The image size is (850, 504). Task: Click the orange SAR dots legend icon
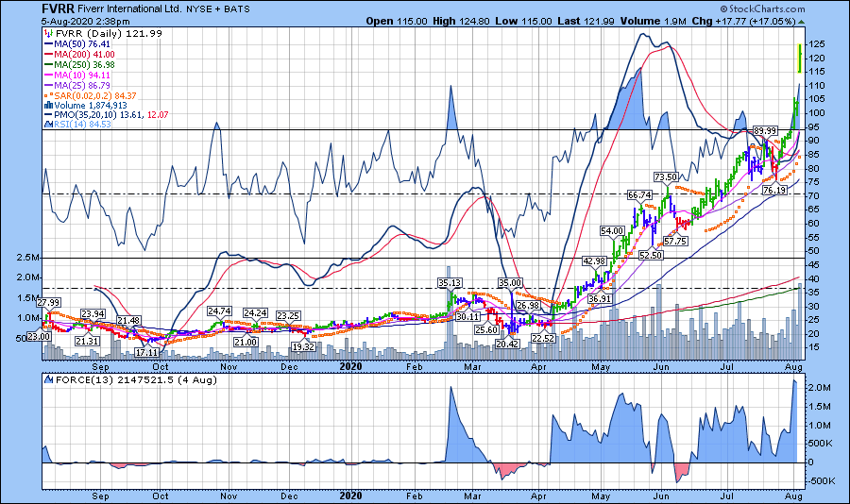coord(48,93)
